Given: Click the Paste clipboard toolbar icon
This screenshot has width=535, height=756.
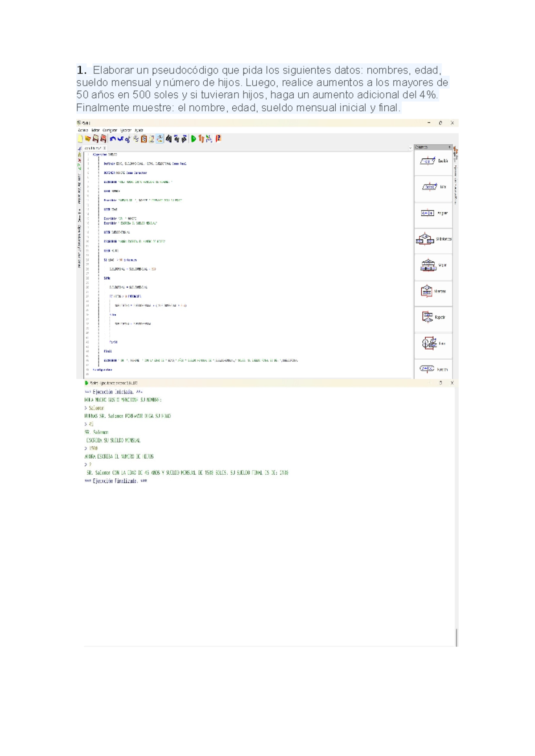Looking at the screenshot, I should click(144, 139).
